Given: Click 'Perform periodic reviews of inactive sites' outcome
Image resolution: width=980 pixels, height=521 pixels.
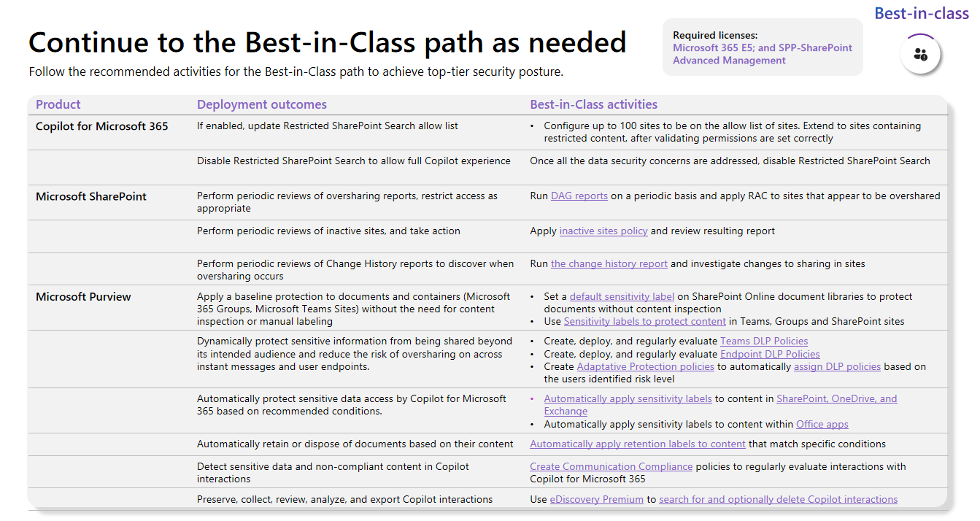Looking at the screenshot, I should click(x=328, y=231).
